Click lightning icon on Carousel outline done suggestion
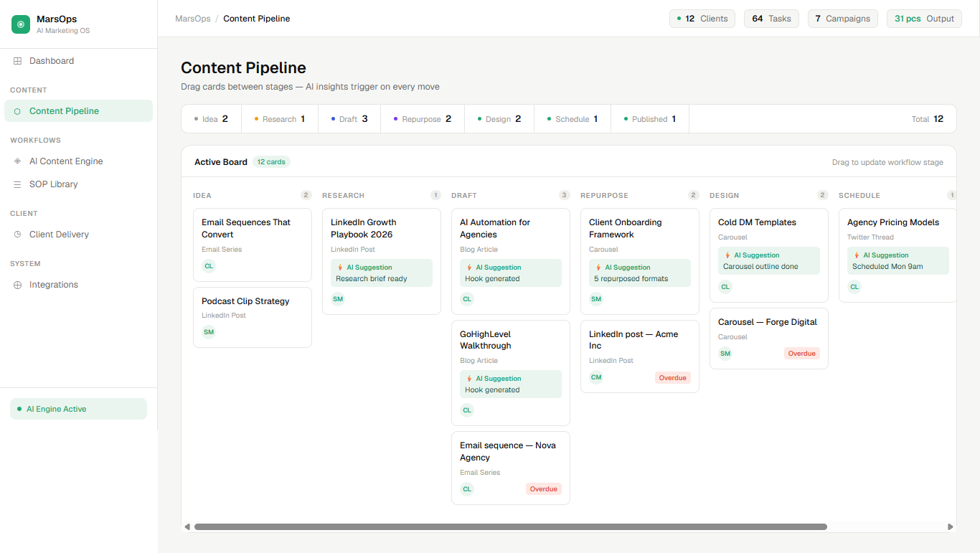This screenshot has width=980, height=553. [x=727, y=255]
